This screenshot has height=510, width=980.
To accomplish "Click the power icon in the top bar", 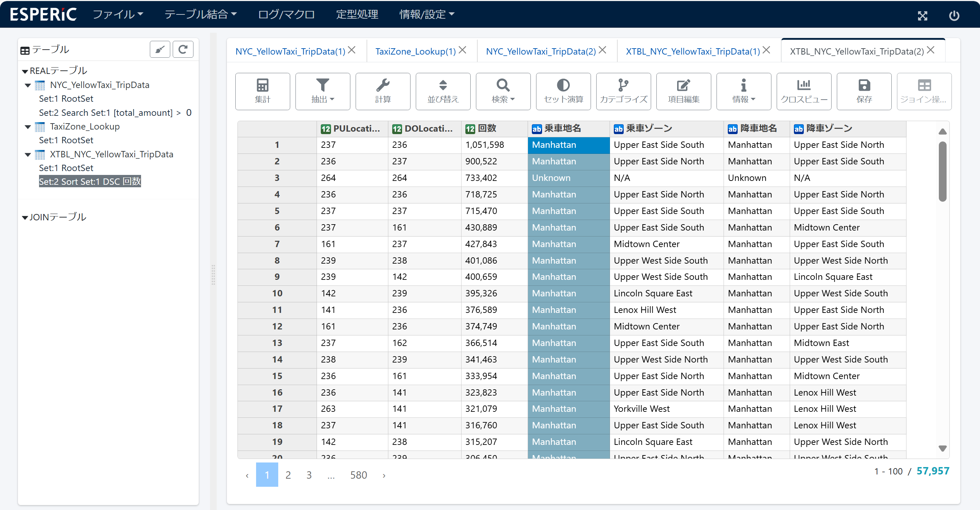I will (953, 15).
